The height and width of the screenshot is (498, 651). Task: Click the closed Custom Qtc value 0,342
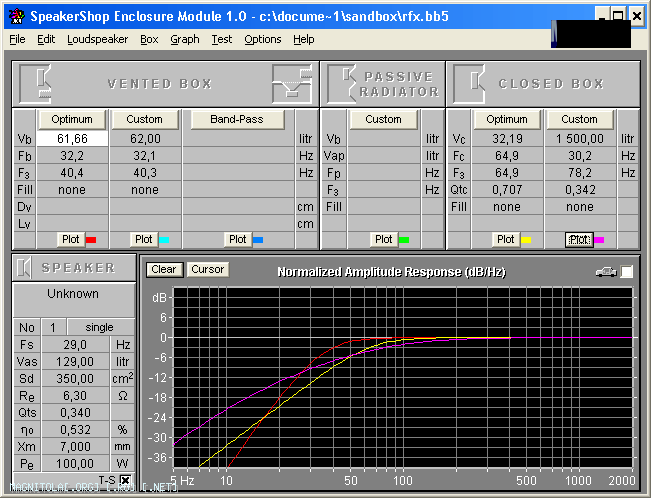tap(580, 190)
